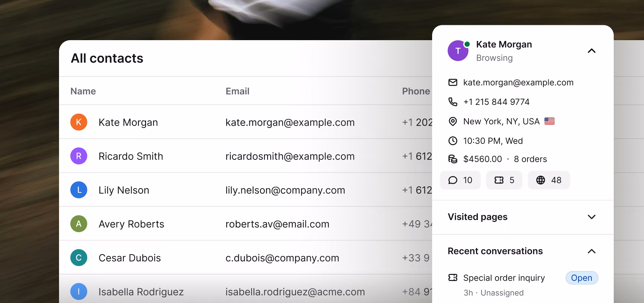This screenshot has height=303, width=644.
Task: Click roberts.av@email.com email cell
Action: click(x=277, y=224)
